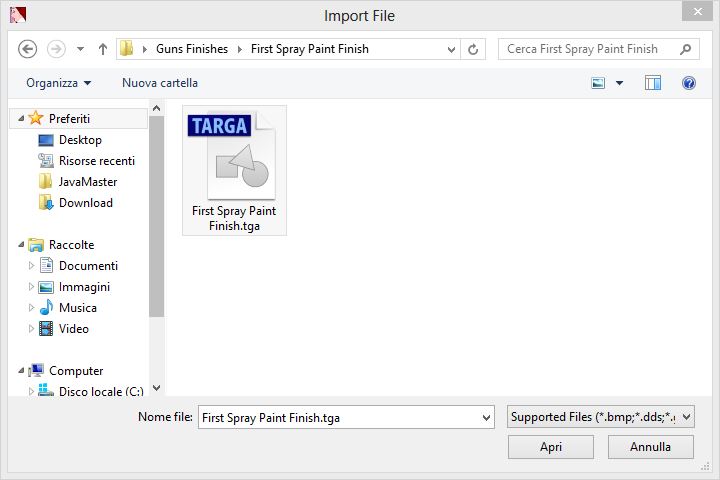Expand the Documenti library node
Screen dimensions: 720x480
pos(32,266)
